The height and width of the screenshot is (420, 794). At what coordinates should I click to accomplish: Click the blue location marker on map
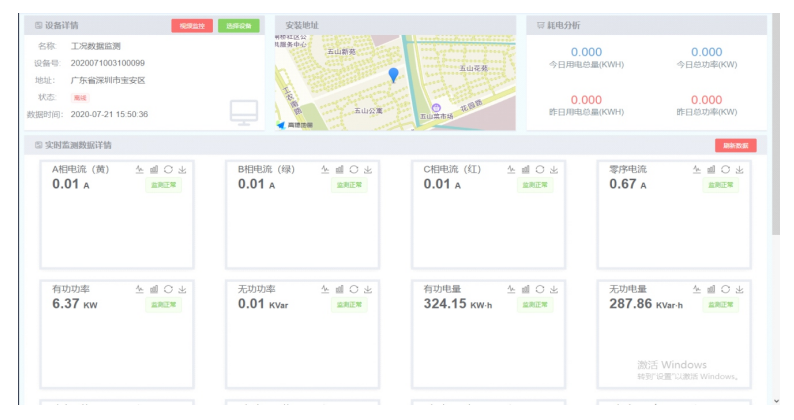393,75
